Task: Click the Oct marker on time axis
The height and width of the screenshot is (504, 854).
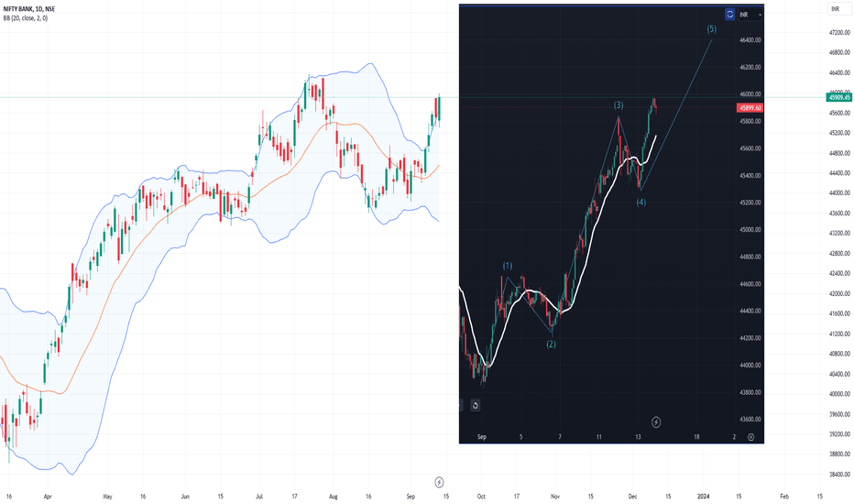Action: [x=481, y=497]
